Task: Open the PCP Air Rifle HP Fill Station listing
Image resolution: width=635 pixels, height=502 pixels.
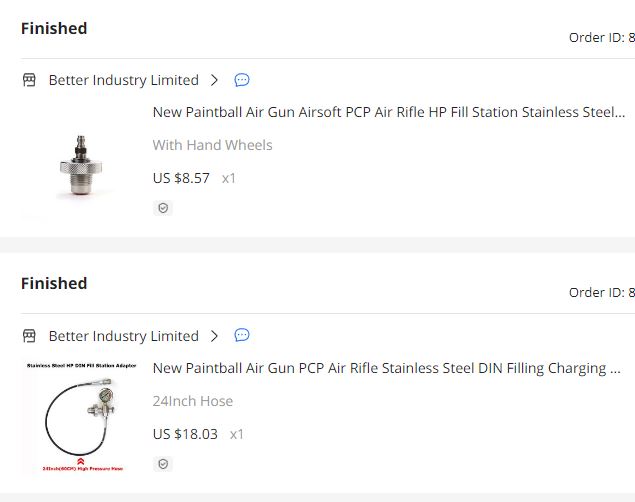Action: [x=388, y=112]
